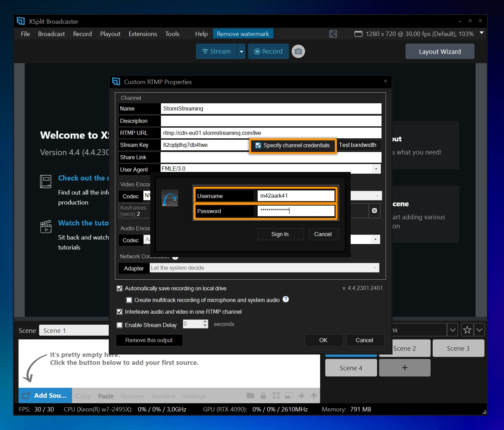Screen dimensions: 504x430
Task: Increase stream delay seconds with stepper
Action: [205, 322]
